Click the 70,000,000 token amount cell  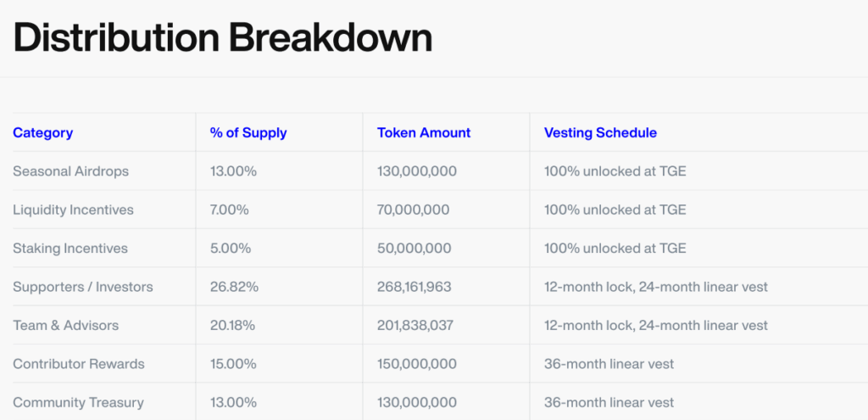pos(414,210)
